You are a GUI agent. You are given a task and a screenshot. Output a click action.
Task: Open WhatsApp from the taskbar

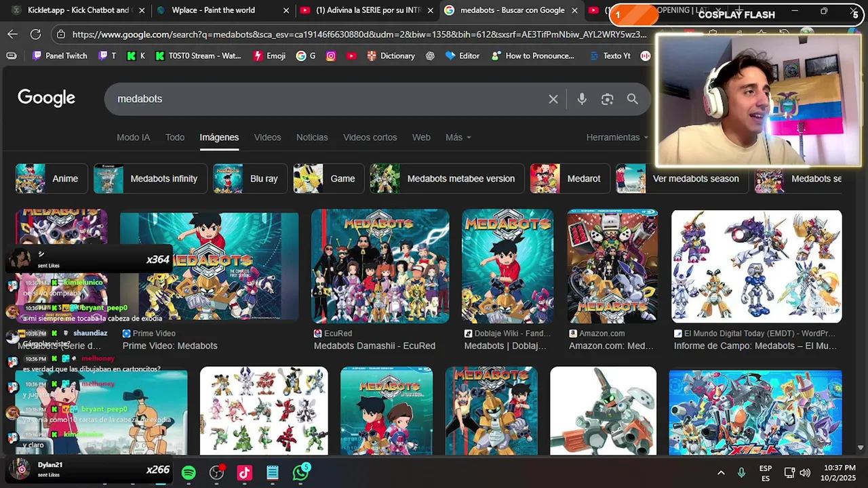click(x=300, y=472)
